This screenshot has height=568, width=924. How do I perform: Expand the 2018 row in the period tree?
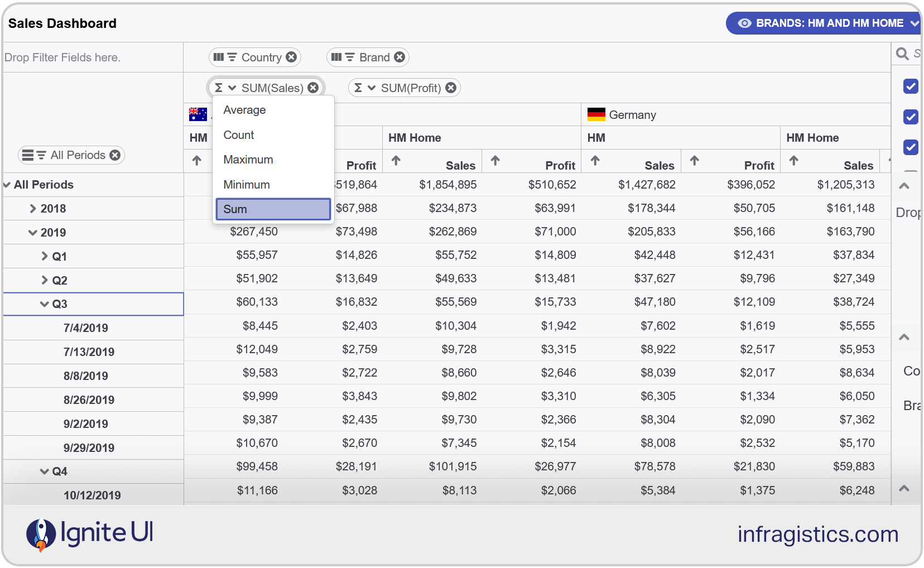point(32,208)
